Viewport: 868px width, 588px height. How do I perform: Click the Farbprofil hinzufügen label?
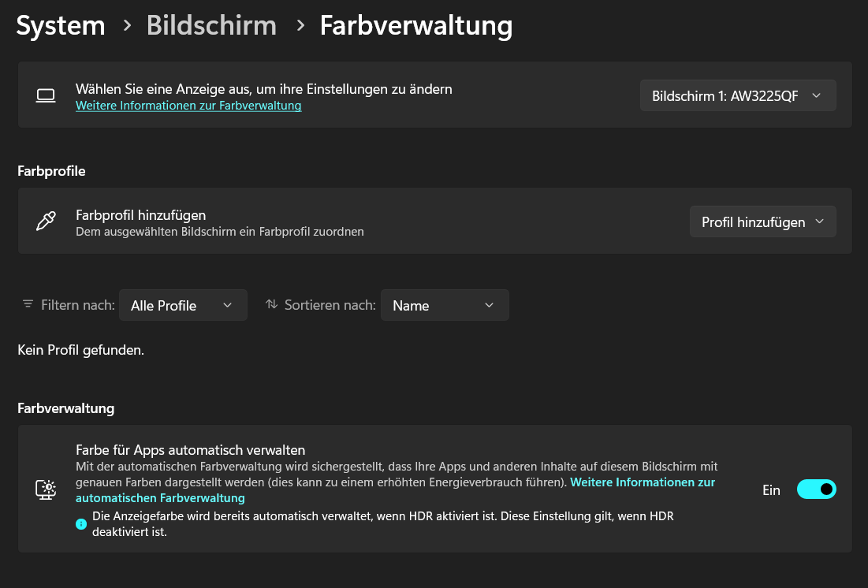(x=140, y=215)
